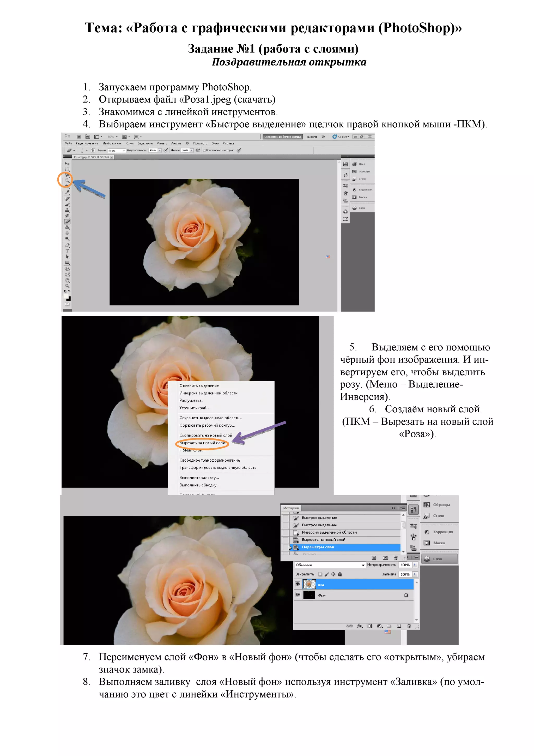Select the Hand tool in toolbar
Screen dimensions: 534x756
[67, 280]
